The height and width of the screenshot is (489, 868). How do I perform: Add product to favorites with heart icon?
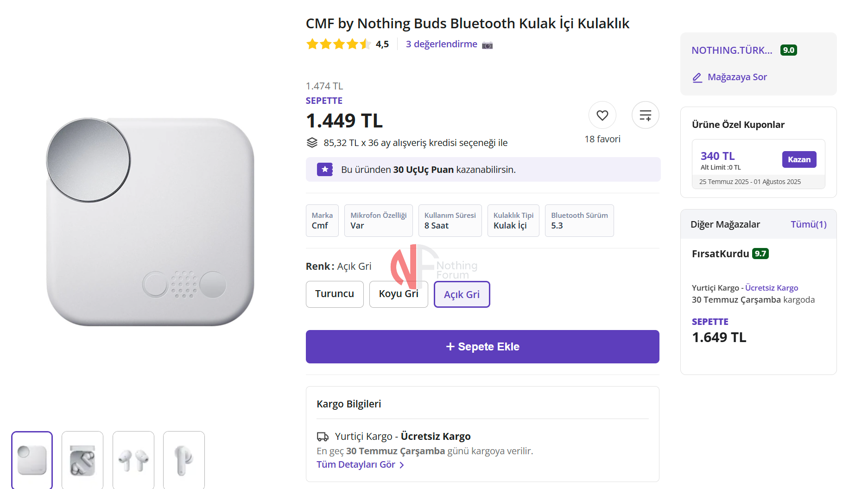pyautogui.click(x=602, y=115)
